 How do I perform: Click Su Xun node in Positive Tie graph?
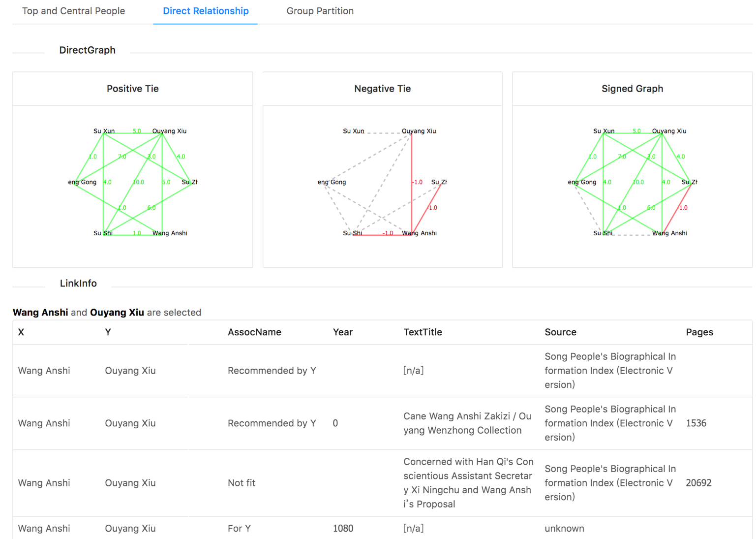pyautogui.click(x=104, y=131)
